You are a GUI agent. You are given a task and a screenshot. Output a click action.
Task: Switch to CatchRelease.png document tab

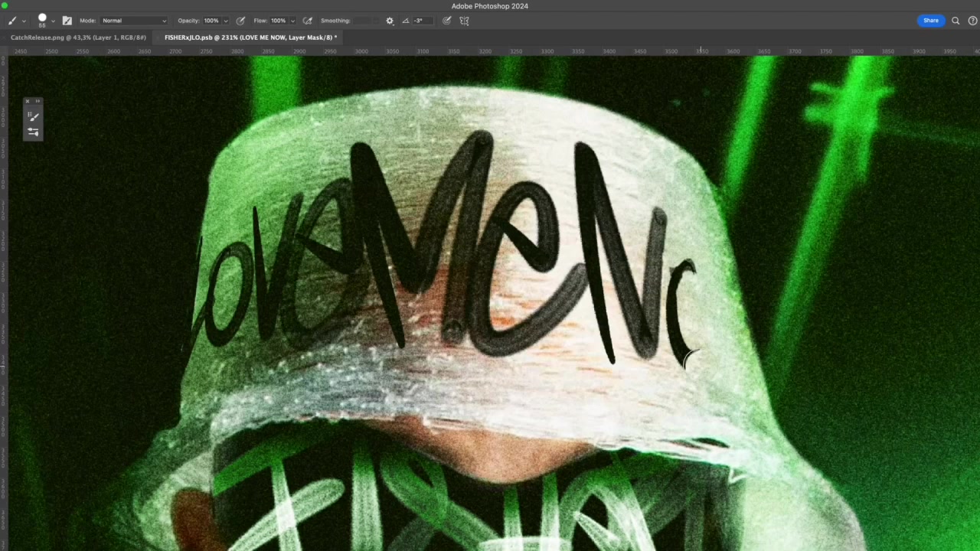pyautogui.click(x=78, y=37)
